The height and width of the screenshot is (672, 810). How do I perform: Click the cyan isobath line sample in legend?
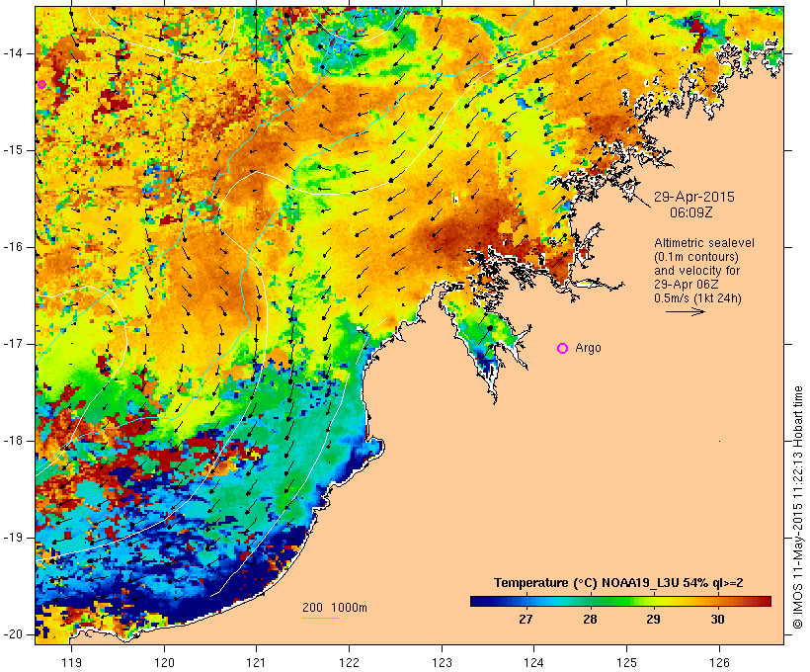point(321,618)
